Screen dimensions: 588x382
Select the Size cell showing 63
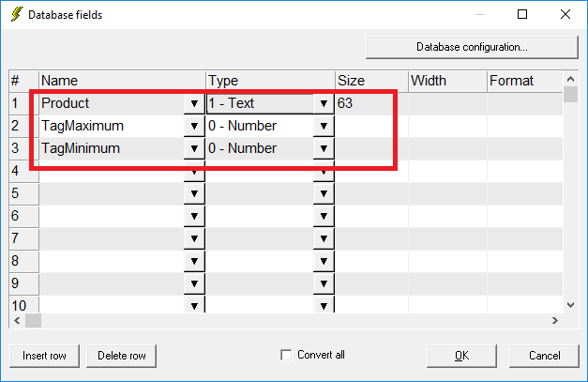(371, 103)
